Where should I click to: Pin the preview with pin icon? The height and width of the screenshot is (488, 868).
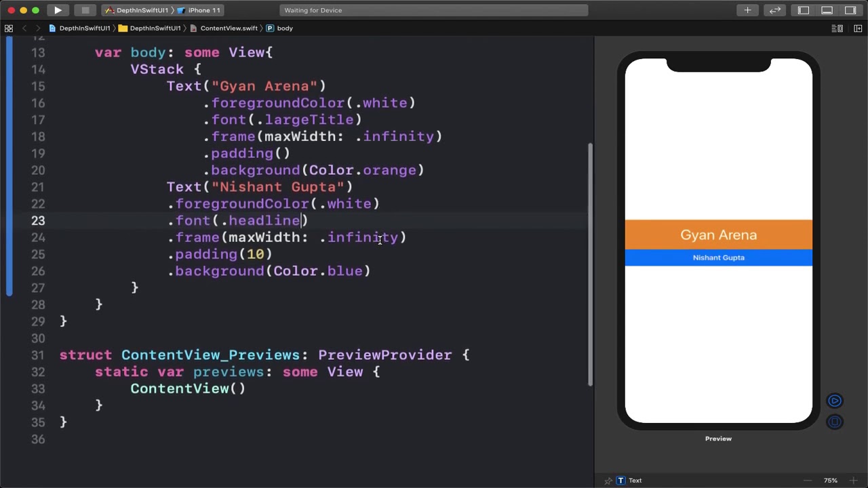click(x=608, y=481)
